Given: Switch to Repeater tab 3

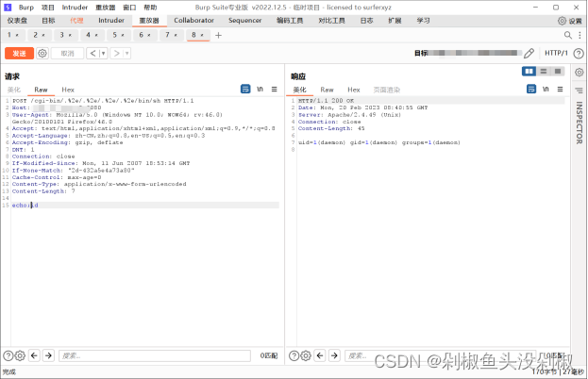Looking at the screenshot, I should pyautogui.click(x=62, y=35).
